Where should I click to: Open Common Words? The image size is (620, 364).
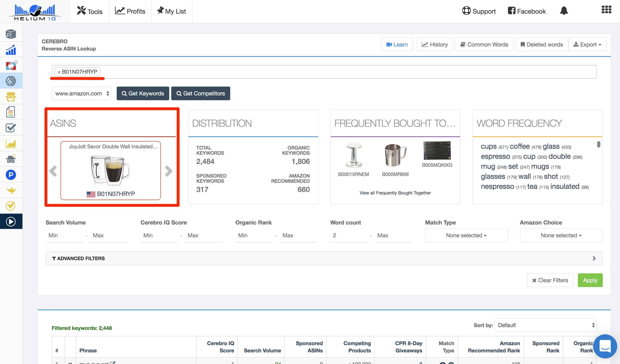[484, 44]
